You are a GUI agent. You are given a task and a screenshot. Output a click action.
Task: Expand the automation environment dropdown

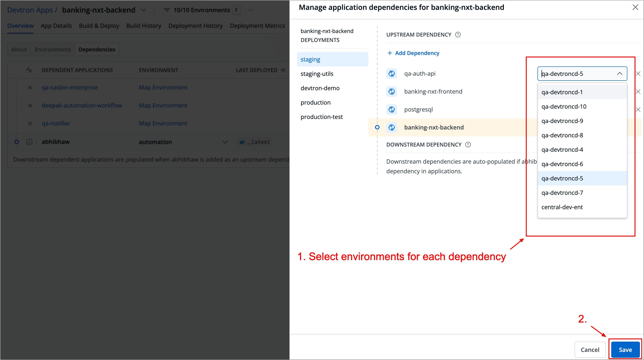click(x=225, y=142)
